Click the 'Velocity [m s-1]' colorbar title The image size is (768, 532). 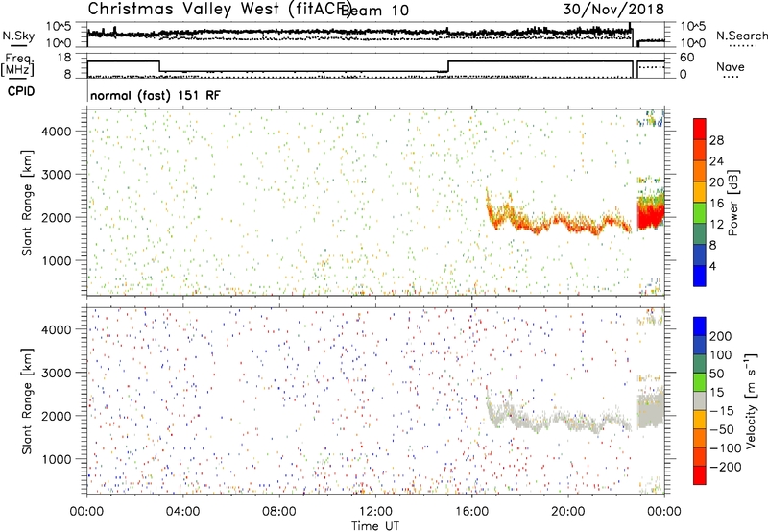pyautogui.click(x=752, y=401)
